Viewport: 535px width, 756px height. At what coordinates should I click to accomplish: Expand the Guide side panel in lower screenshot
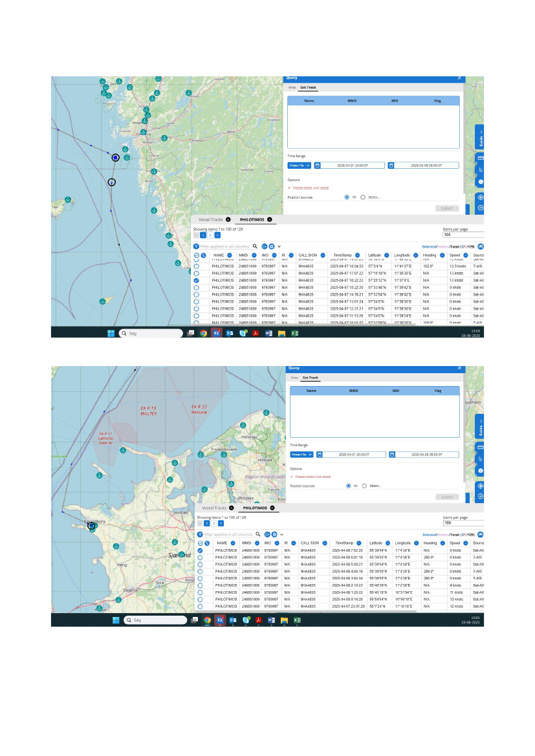[x=480, y=426]
